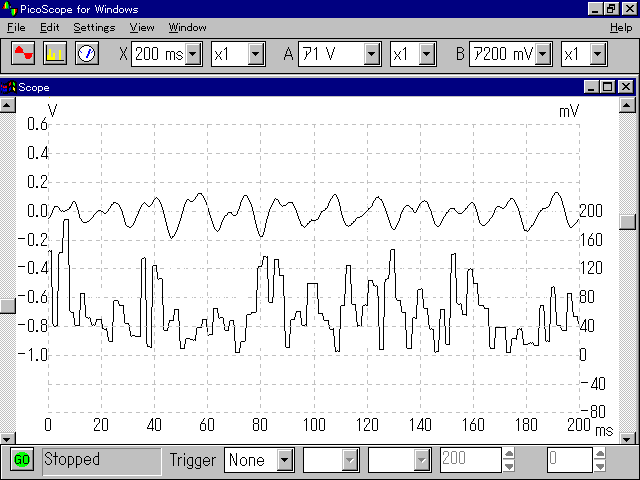This screenshot has height=480, width=640.
Task: Click the right channel B offset slider thumb
Action: (x=627, y=222)
